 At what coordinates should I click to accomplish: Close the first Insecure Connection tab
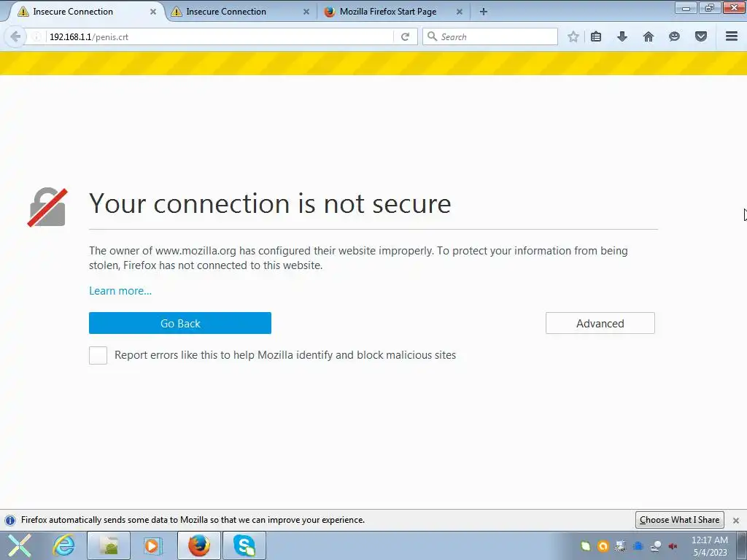tap(153, 12)
